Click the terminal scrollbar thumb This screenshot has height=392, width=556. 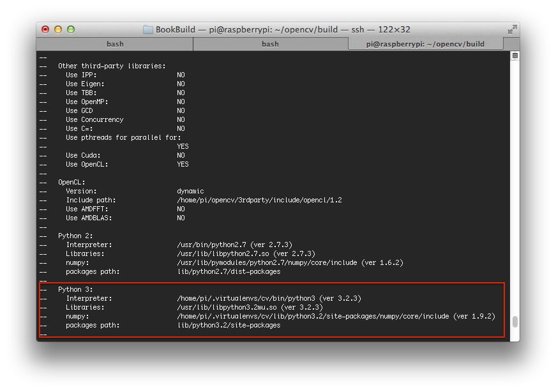[515, 322]
